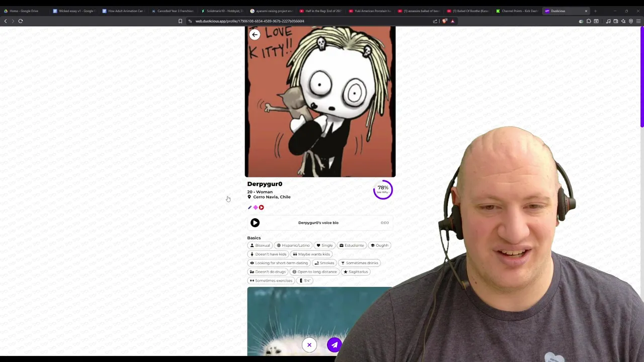Bookmark this page using the bookmark icon
The image size is (644, 362).
(180, 21)
